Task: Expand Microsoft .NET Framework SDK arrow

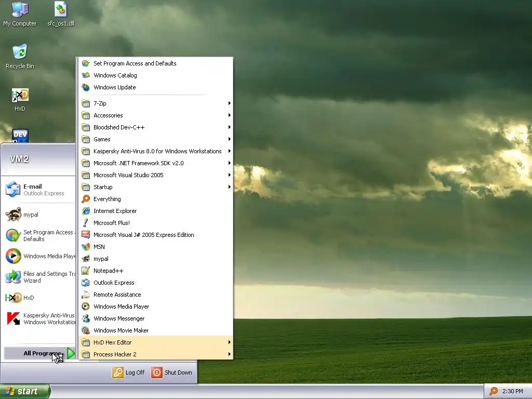Action: point(229,163)
